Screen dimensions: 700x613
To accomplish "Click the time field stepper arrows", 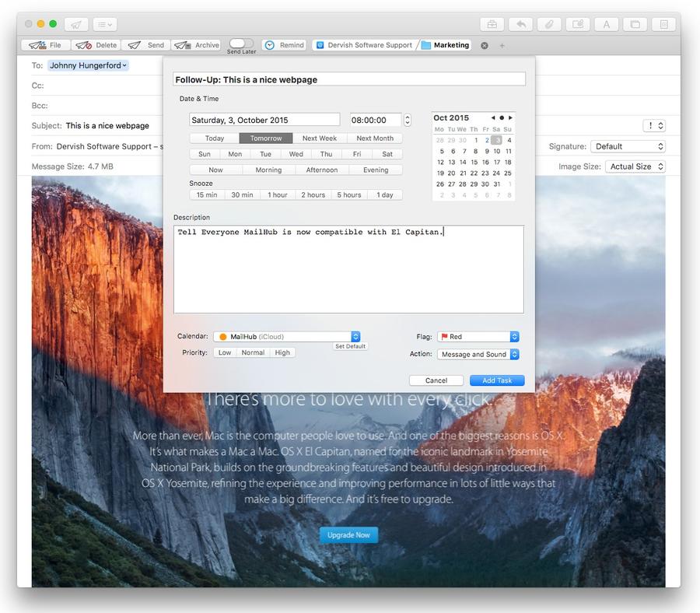I will 408,120.
